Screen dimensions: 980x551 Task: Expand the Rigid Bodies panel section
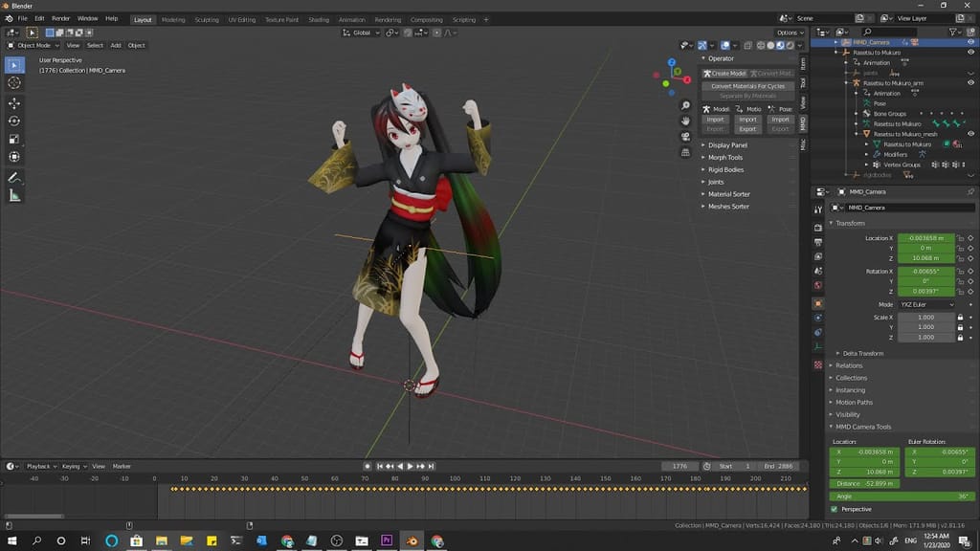click(x=729, y=169)
